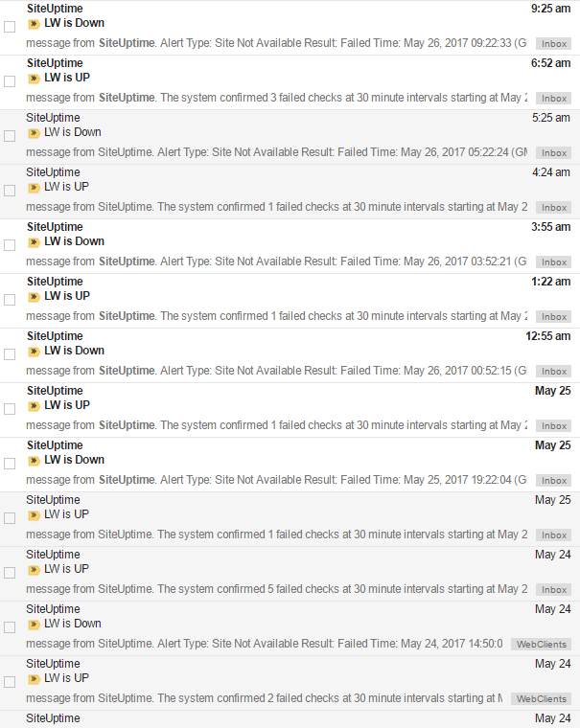This screenshot has width=580, height=728.
Task: Toggle the importance marker on 5:25 am email
Action: [x=34, y=133]
